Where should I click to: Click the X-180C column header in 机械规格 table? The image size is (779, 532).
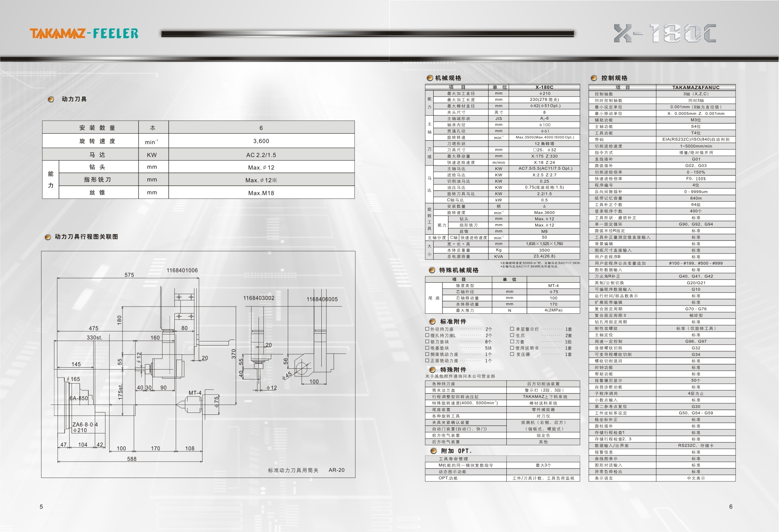[x=544, y=87]
